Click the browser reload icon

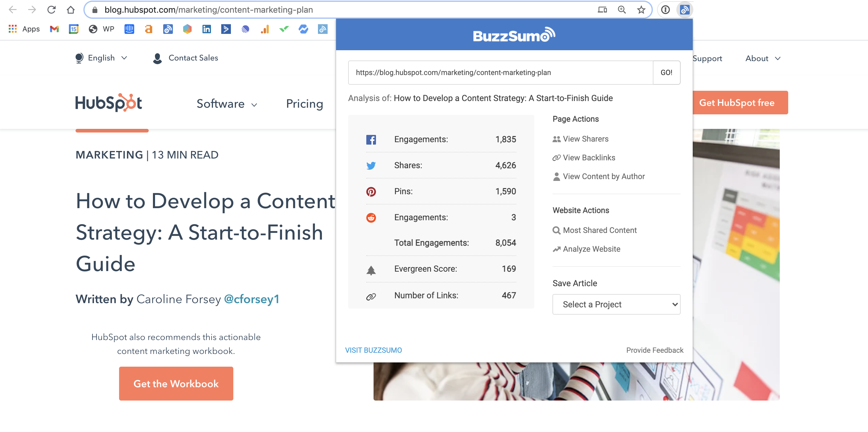(51, 10)
